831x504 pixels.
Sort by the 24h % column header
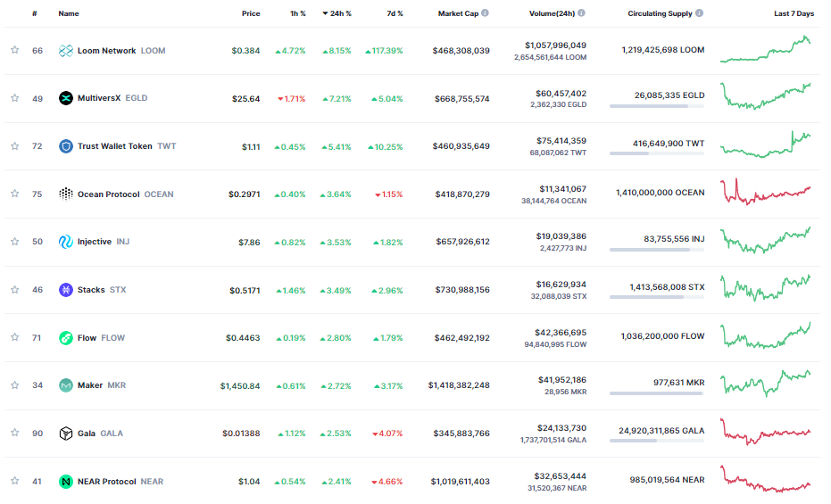(x=337, y=13)
